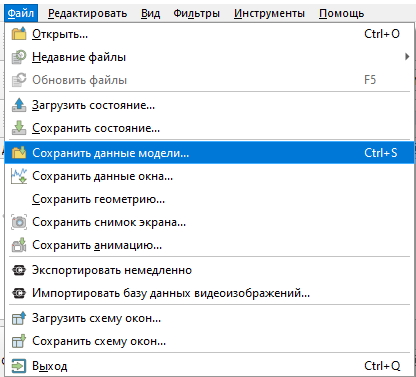This screenshot has height=377, width=416.
Task: Open the Помощь menu
Action: pyautogui.click(x=341, y=13)
